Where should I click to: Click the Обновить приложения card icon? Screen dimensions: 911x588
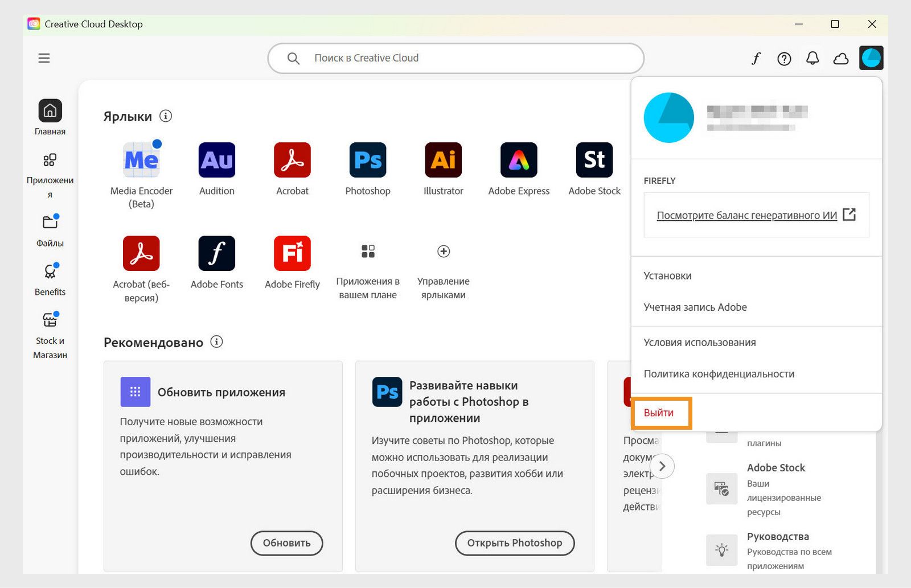point(135,392)
